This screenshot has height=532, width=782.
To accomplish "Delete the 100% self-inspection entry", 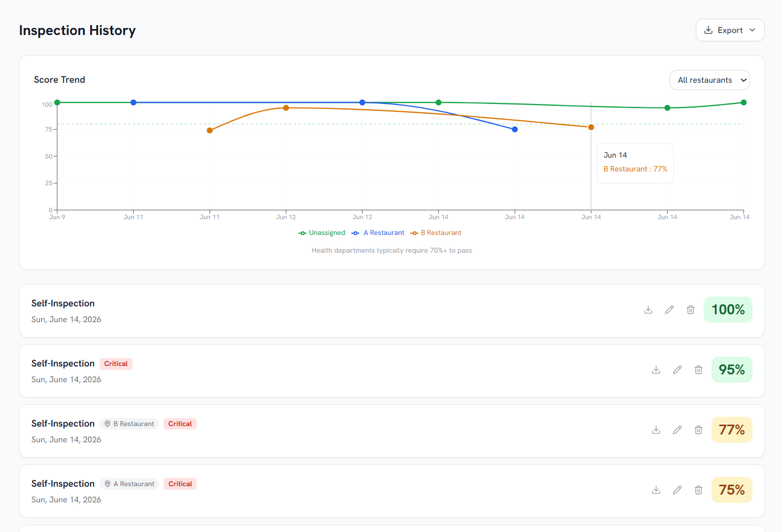I will 690,310.
